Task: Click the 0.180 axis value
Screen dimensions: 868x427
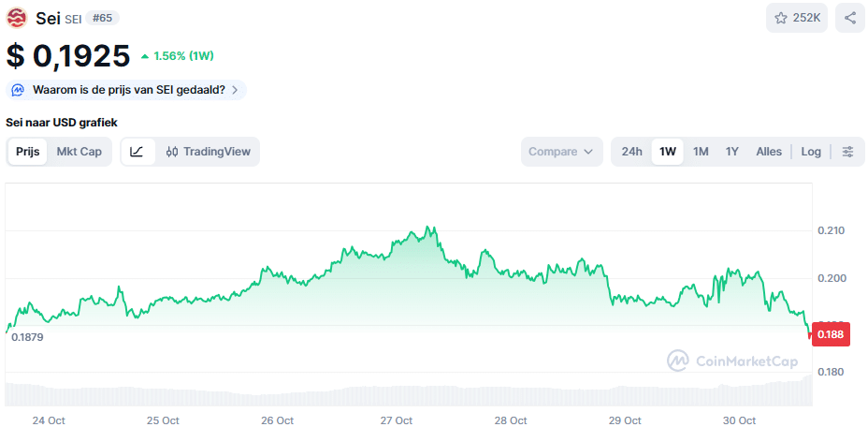Action: (x=831, y=372)
